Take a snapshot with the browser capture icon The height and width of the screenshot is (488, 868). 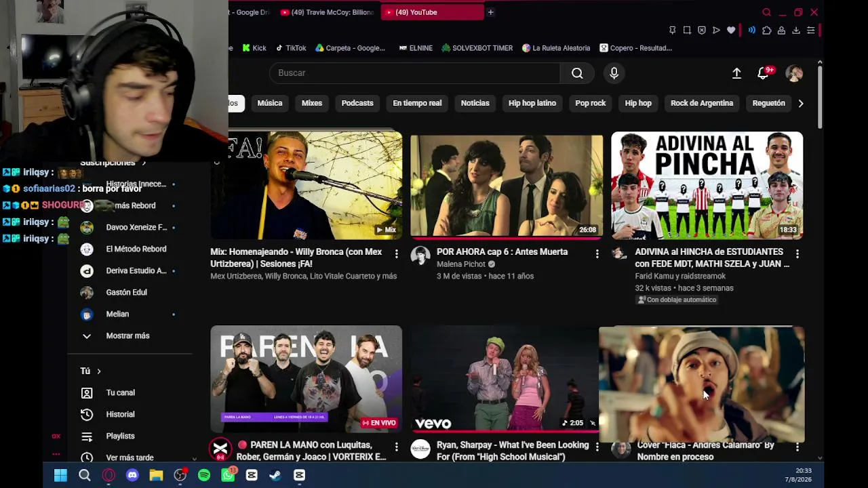point(687,30)
